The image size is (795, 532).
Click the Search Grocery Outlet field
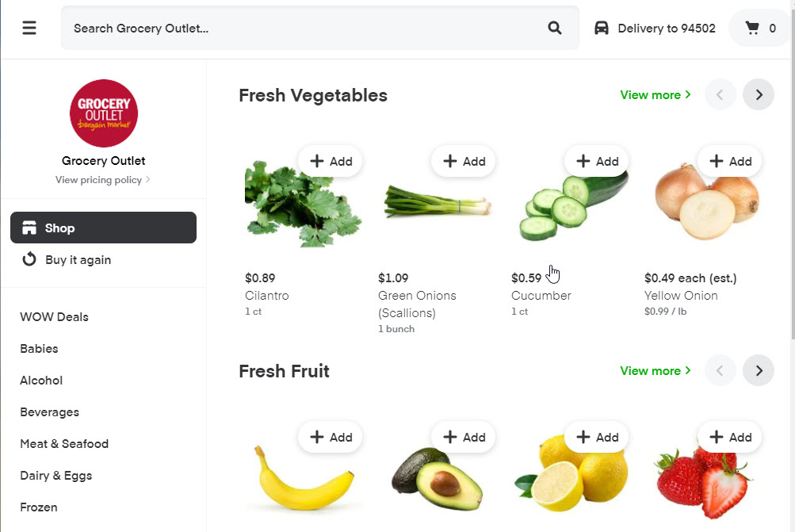point(301,29)
